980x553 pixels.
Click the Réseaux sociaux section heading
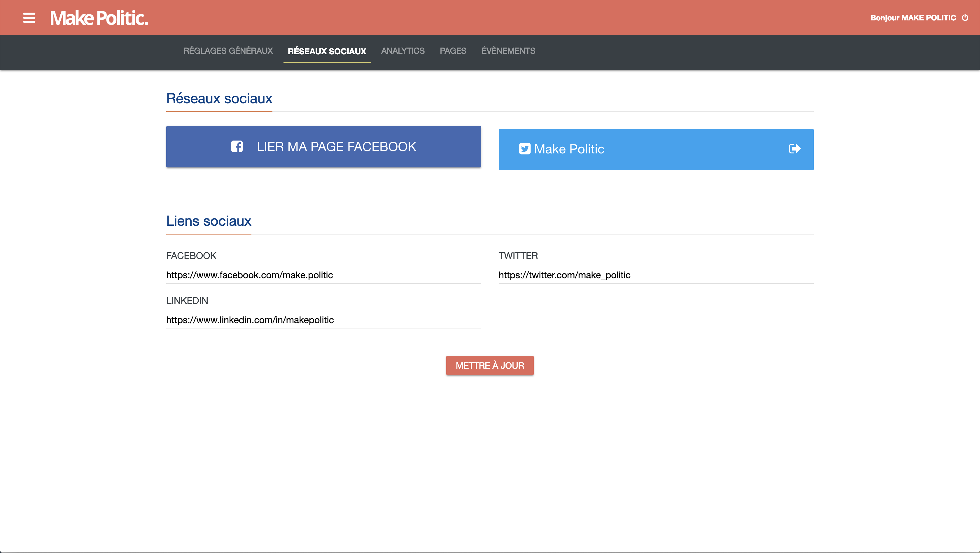[x=219, y=99]
